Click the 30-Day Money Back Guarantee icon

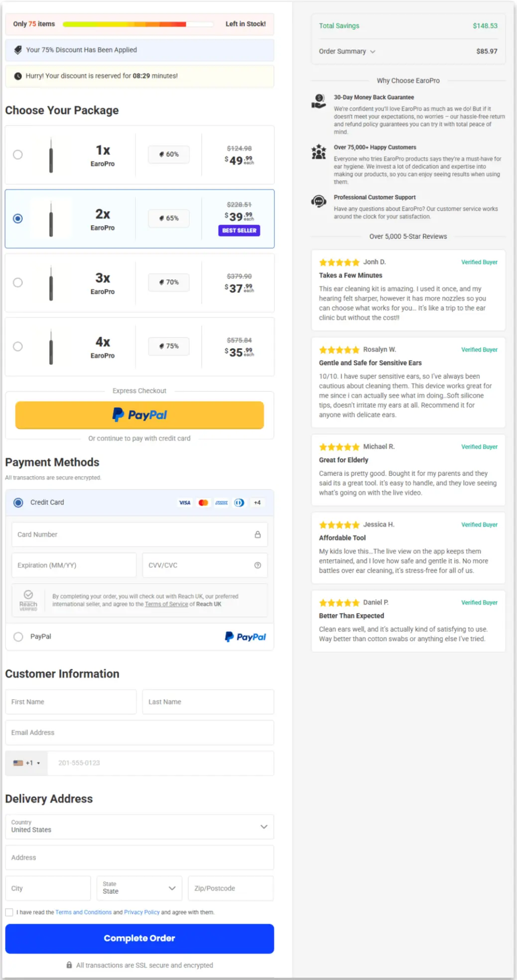(x=318, y=100)
